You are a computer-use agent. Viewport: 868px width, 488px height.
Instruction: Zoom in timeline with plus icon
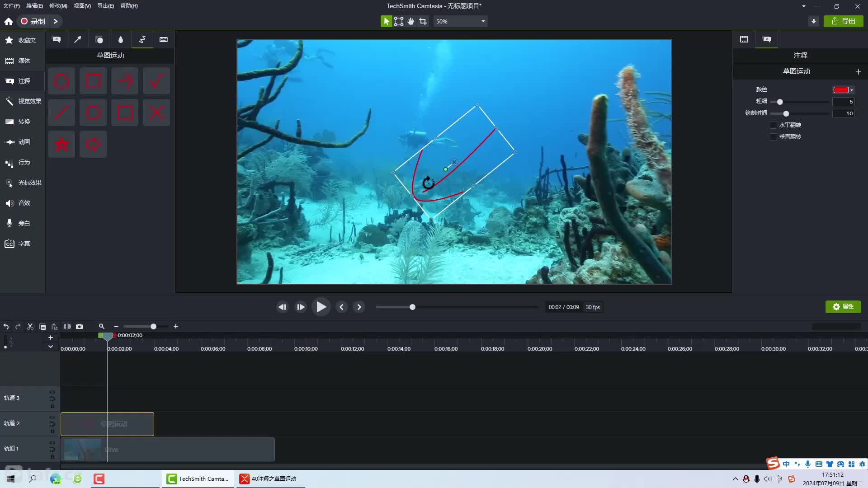(x=176, y=326)
